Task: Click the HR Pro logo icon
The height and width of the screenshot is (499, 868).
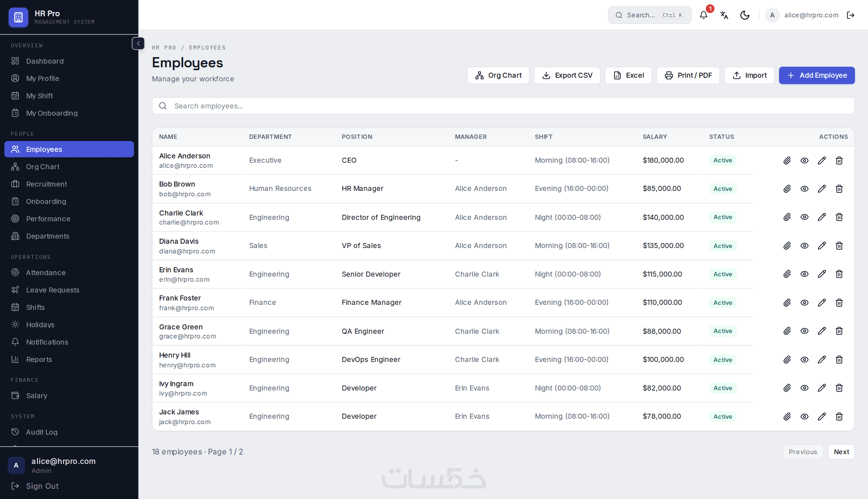Action: pyautogui.click(x=18, y=17)
